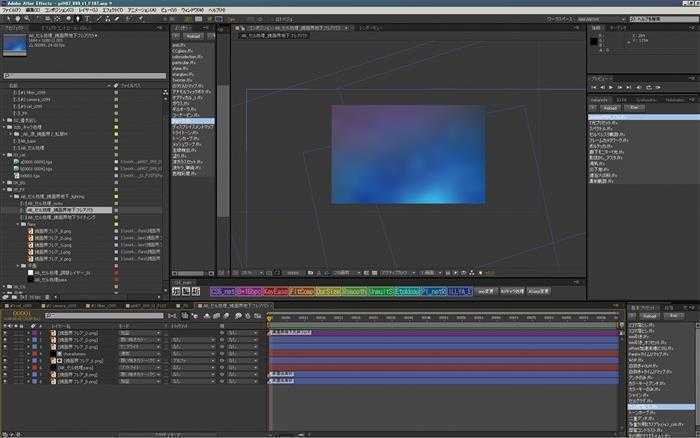Click the red KeyEase script button
The height and width of the screenshot is (438, 700).
(x=275, y=292)
